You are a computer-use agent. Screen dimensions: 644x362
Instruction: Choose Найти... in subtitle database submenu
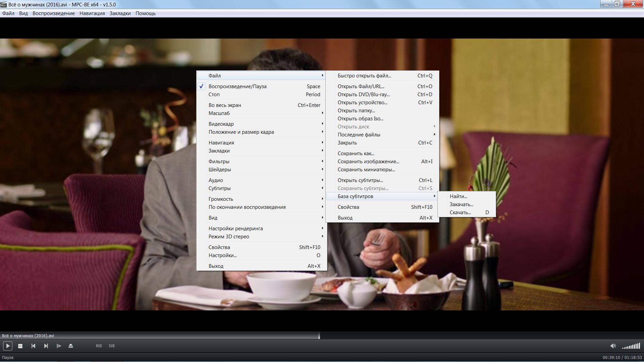tap(458, 196)
